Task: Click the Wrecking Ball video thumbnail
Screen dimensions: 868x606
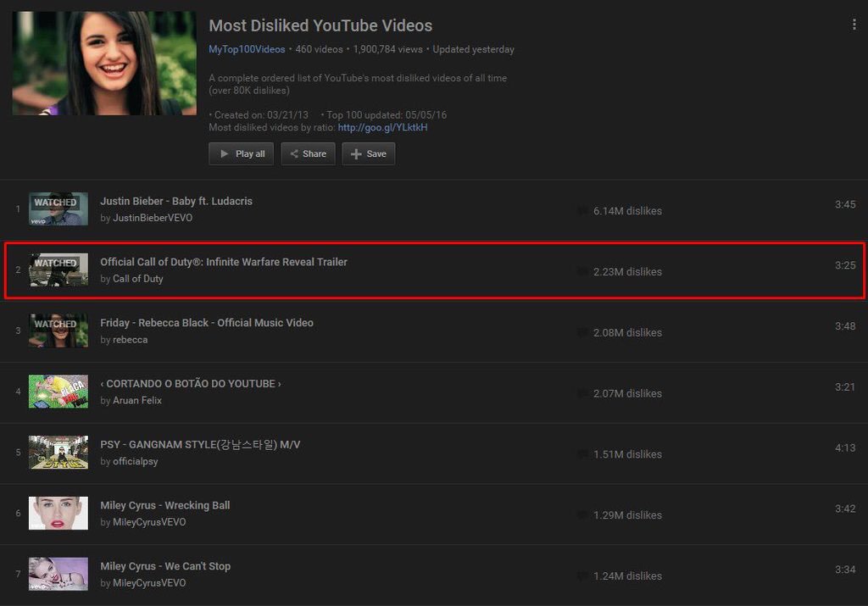Action: (x=58, y=513)
